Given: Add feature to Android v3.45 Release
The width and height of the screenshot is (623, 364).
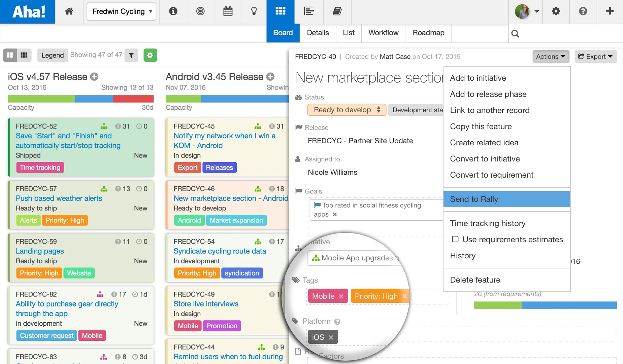Looking at the screenshot, I should pyautogui.click(x=270, y=77).
